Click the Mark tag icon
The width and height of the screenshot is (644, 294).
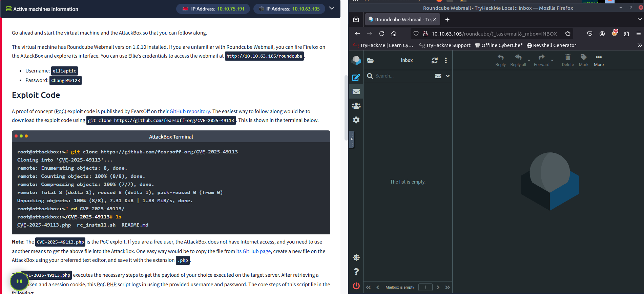coord(583,60)
